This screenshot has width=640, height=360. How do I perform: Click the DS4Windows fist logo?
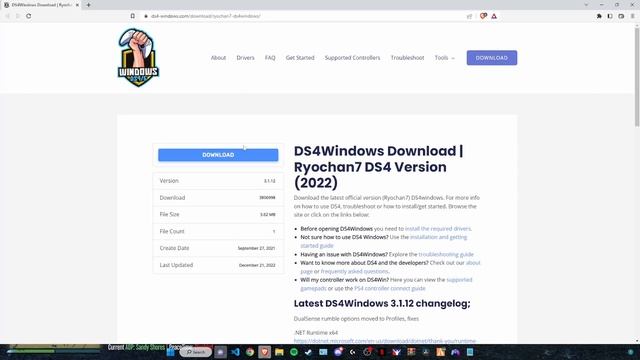coord(138,57)
